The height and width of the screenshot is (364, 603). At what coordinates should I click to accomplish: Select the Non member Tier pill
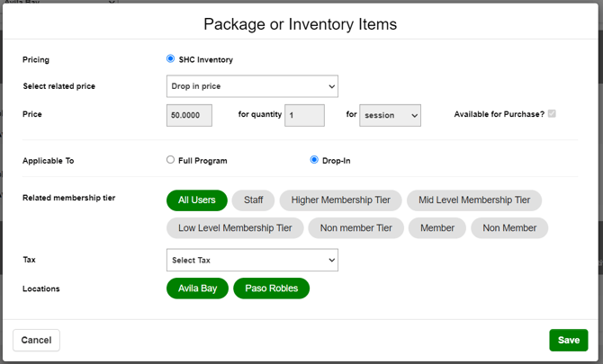click(x=356, y=228)
